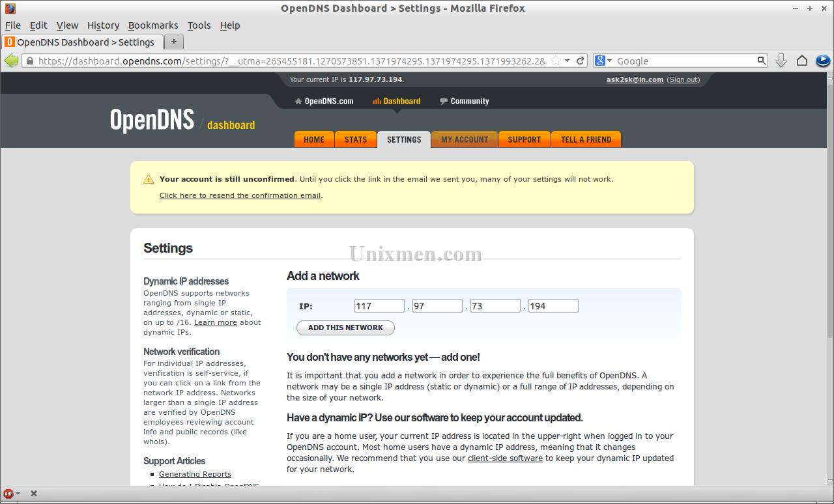
Task: Click the OpenDNS favicon on the tab
Action: click(x=10, y=42)
